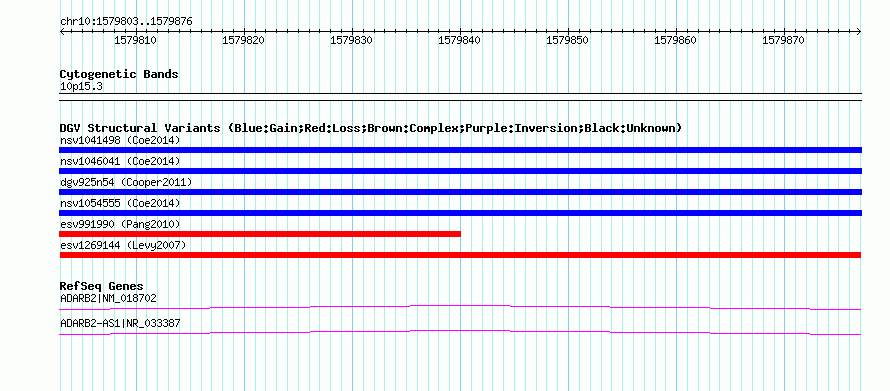Click the blue gain bar for dgv925n54
This screenshot has height=391, width=890.
460,192
